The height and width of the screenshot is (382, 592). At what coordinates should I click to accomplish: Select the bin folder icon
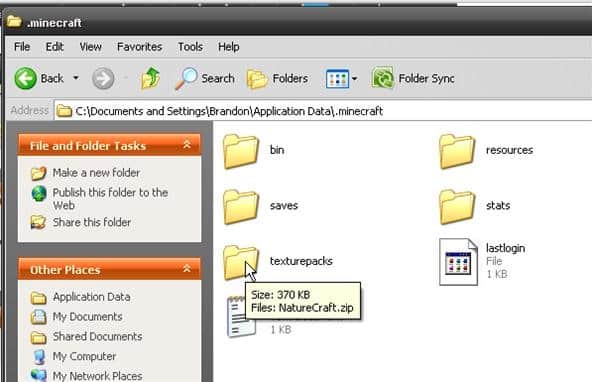click(x=241, y=151)
